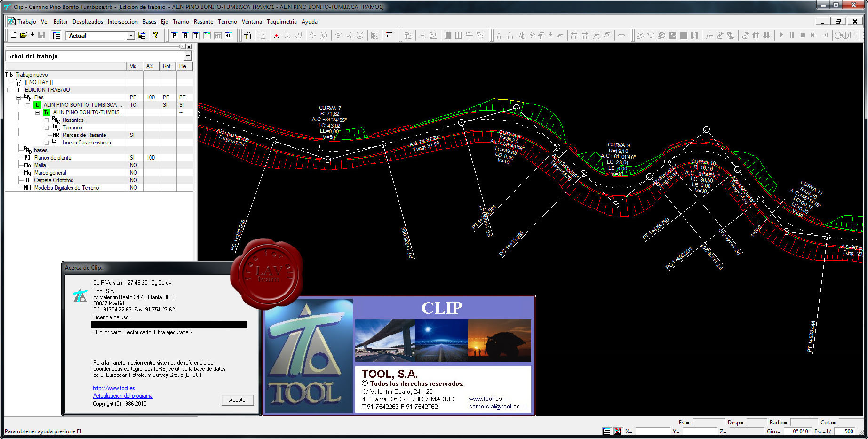
Task: Collapse the Ejes tree node
Action: coord(18,97)
